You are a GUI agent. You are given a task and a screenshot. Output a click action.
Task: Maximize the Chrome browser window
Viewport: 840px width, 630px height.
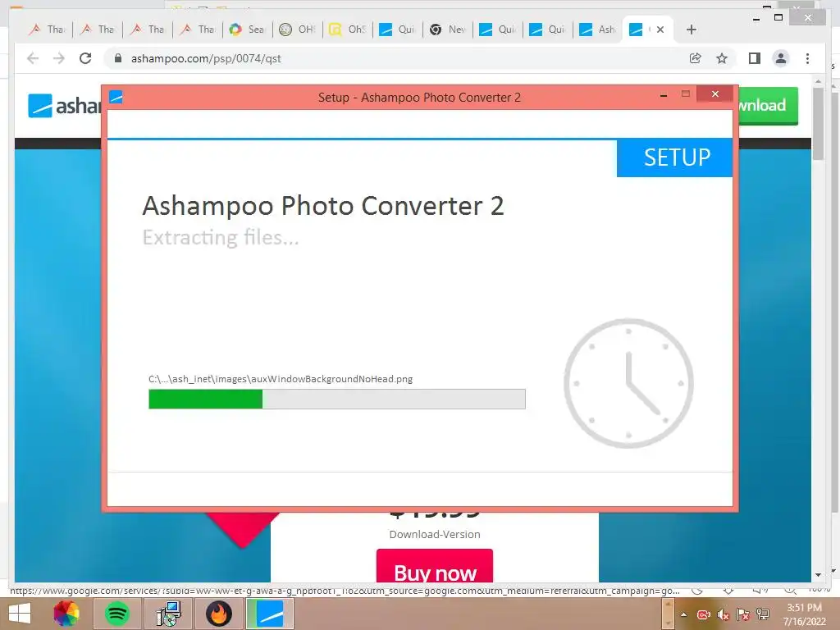pos(778,18)
